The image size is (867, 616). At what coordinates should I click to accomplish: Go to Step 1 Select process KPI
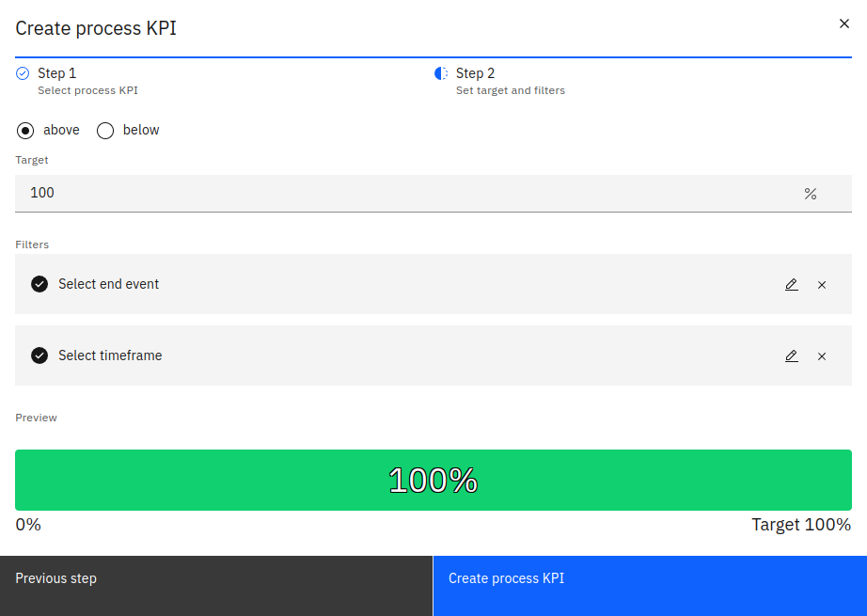[87, 82]
